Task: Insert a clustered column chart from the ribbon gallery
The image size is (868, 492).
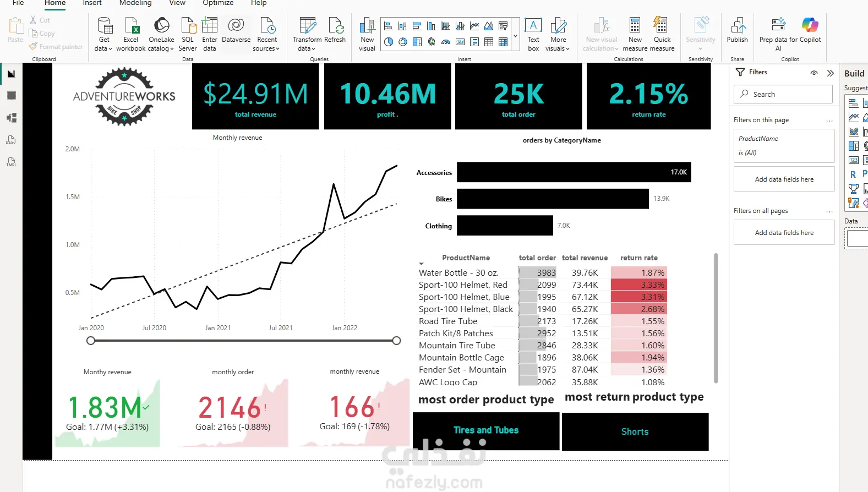Action: [431, 26]
